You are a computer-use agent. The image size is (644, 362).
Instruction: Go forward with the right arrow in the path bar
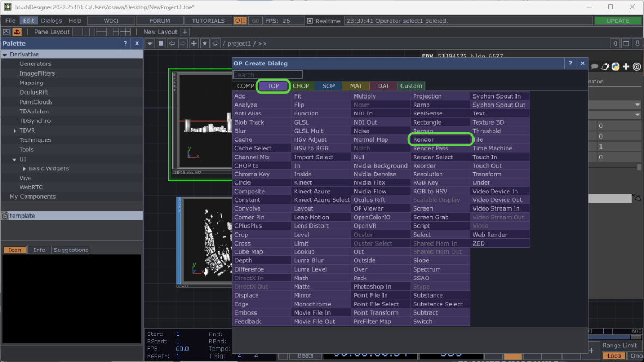[x=183, y=44]
